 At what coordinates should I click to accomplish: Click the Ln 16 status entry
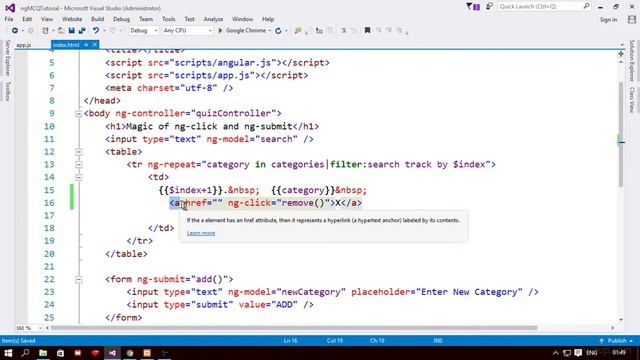(x=290, y=340)
